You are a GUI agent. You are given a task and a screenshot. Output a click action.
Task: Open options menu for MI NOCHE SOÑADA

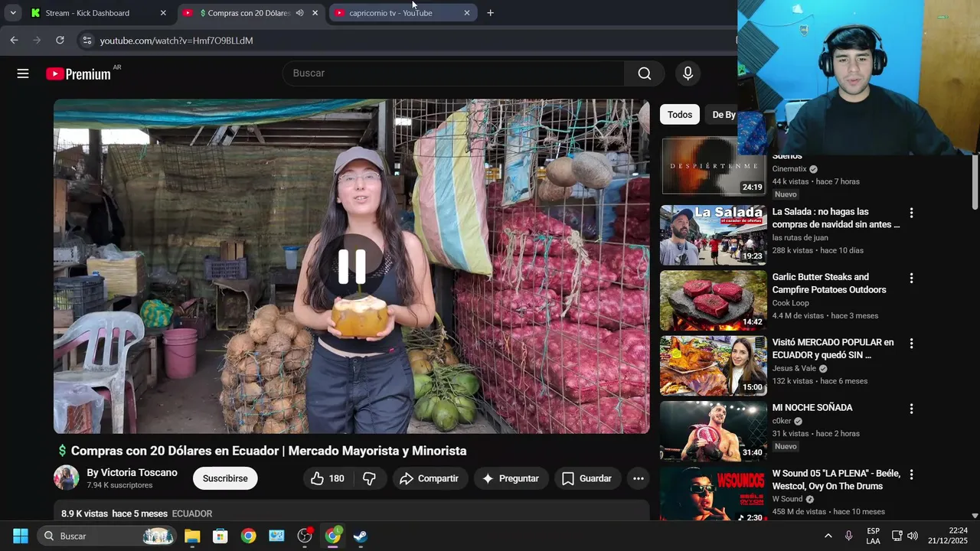(x=911, y=409)
